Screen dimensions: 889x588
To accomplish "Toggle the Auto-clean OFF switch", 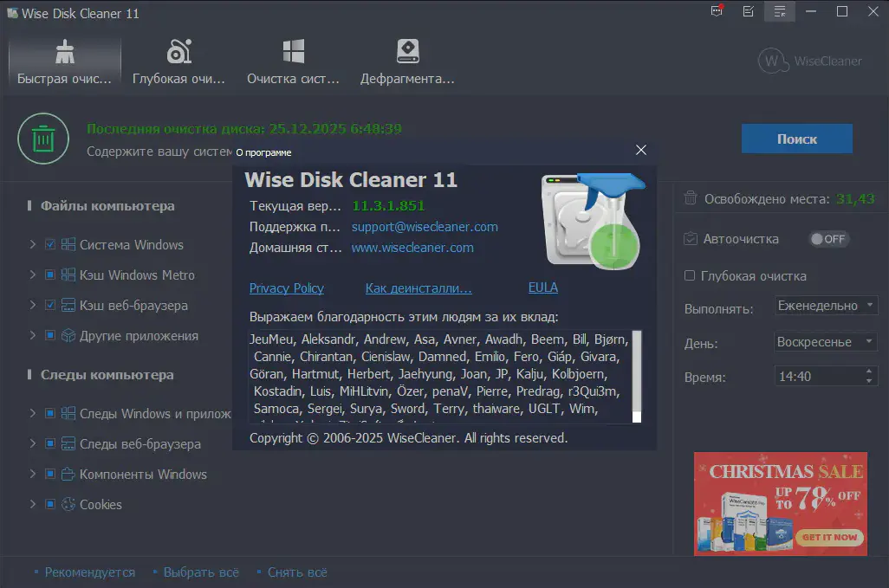I will pos(829,239).
